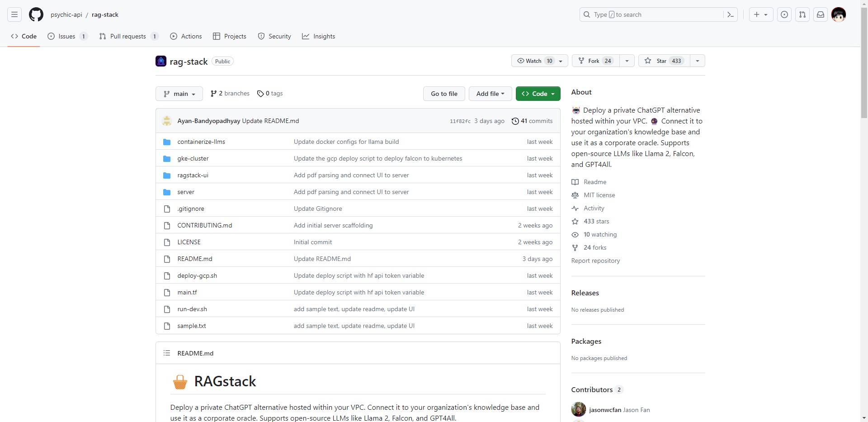Viewport: 868px width, 422px height.
Task: Expand the Star lists dropdown arrow
Action: pyautogui.click(x=698, y=61)
